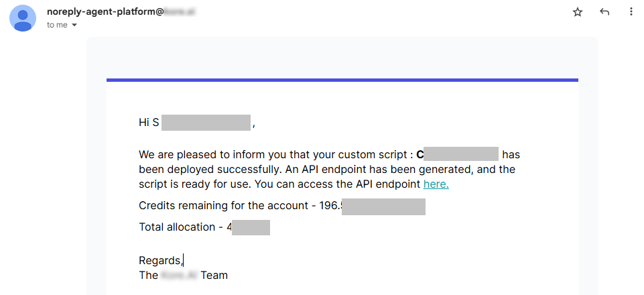Click the bold redacted custom script name
Screen dimensions: 644x295
[461, 155]
